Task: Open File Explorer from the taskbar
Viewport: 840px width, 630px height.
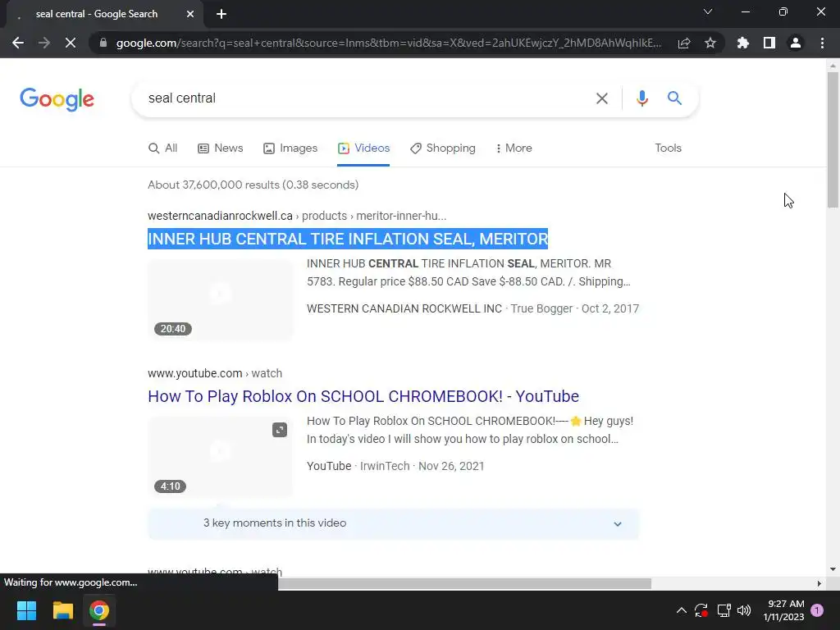Action: point(62,610)
